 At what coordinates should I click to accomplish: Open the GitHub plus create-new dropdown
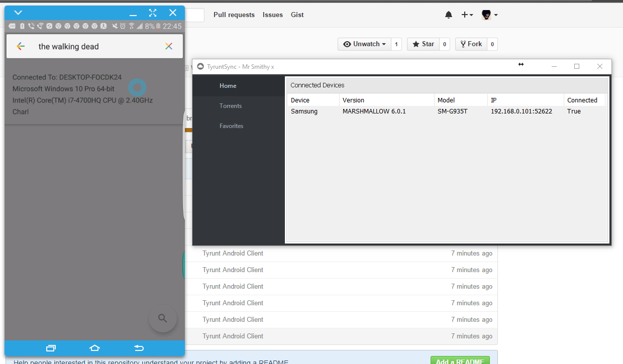[467, 15]
